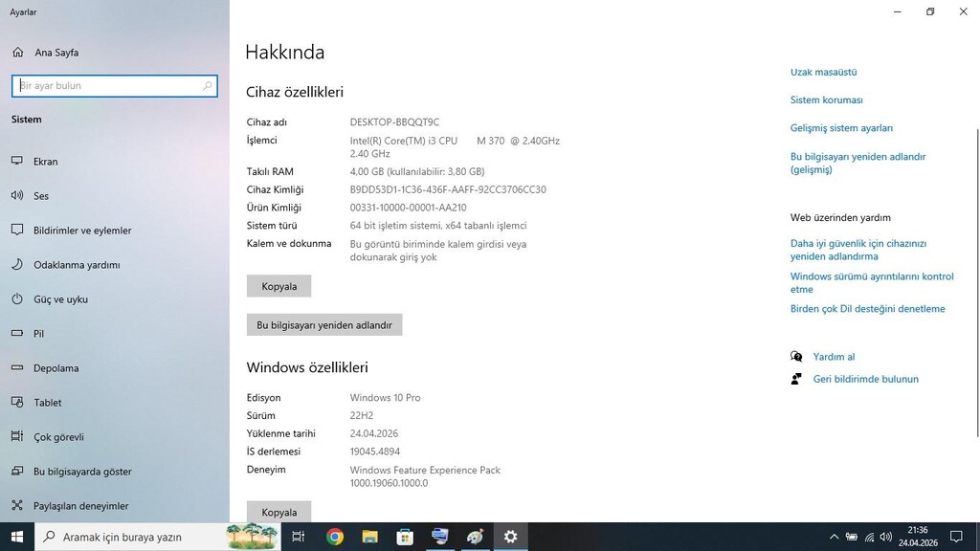
Task: Open 'Daha iyi güvenlik için cihazınızı yeniden adlandırma'
Action: [x=858, y=250]
